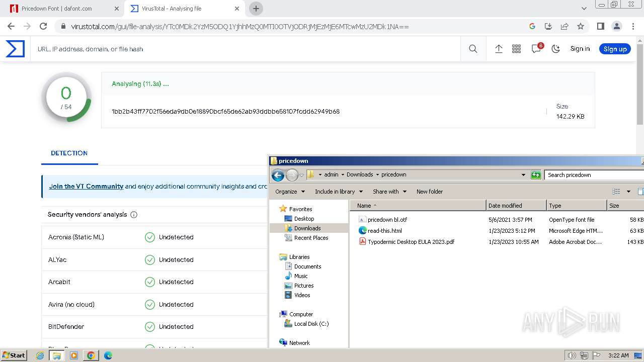The height and width of the screenshot is (362, 644).
Task: Select Network in the navigation pane
Action: pyautogui.click(x=299, y=343)
